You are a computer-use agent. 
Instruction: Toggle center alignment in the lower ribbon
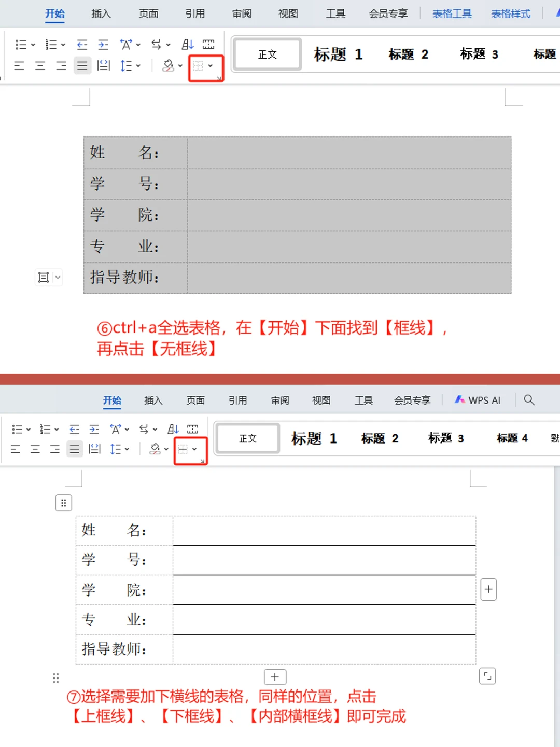35,449
